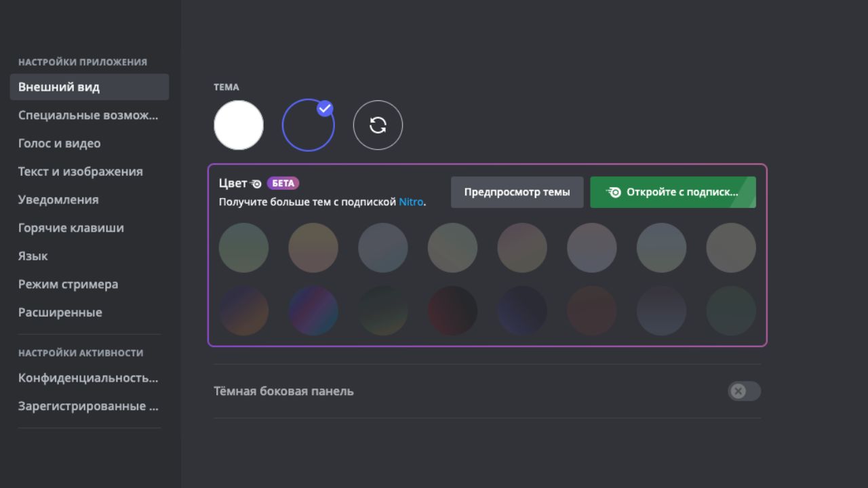
Task: Select the fourth color theme in top row
Action: tap(452, 248)
